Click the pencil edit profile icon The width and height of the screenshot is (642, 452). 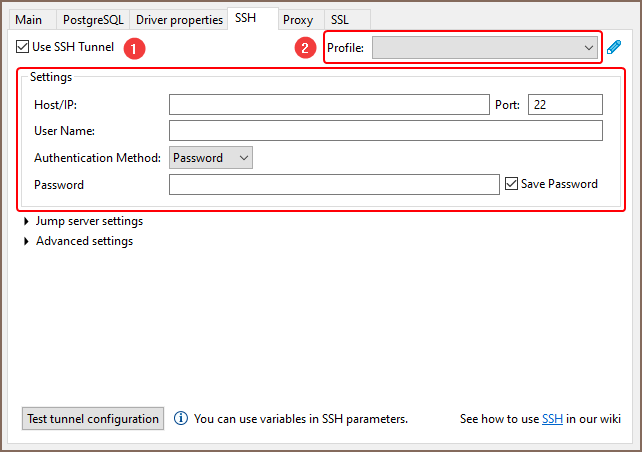point(614,47)
